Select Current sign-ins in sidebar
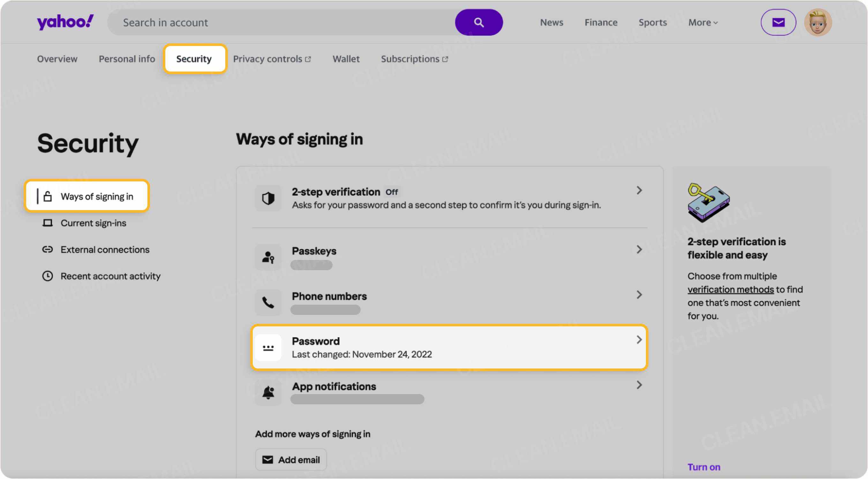Image resolution: width=868 pixels, height=479 pixels. (x=84, y=223)
